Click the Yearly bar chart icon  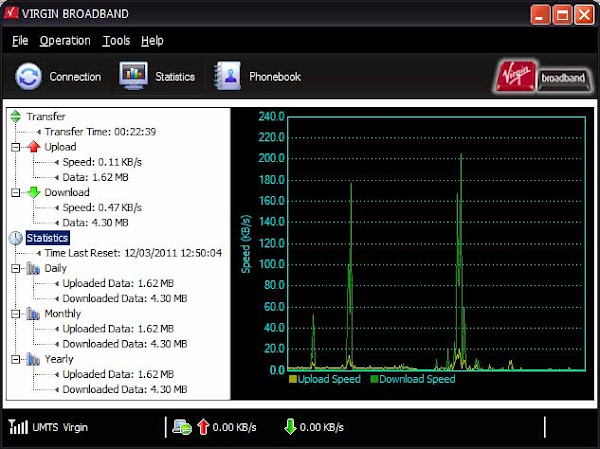click(33, 359)
